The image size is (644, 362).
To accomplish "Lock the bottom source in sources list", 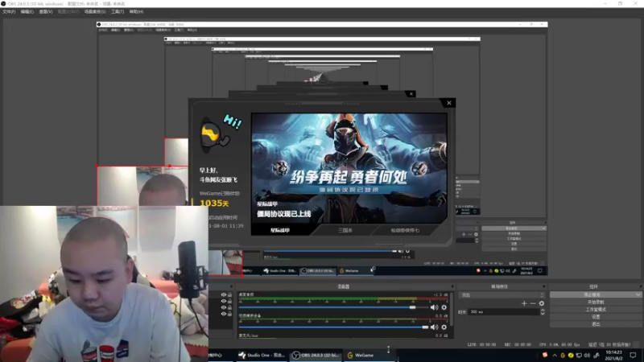I will (x=229, y=314).
